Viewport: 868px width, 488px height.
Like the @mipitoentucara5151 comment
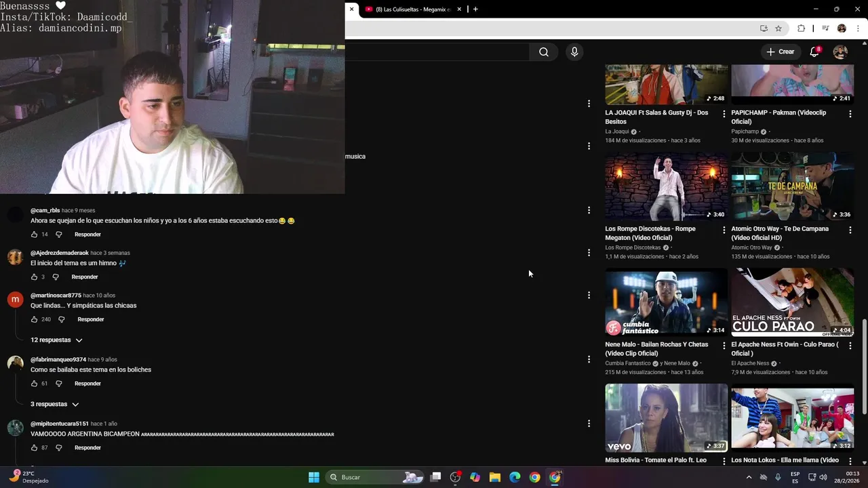click(34, 448)
